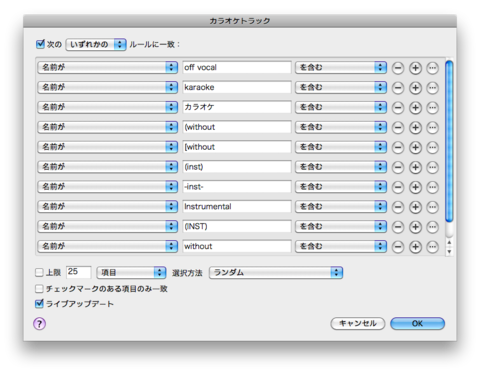Enable 'チェックマークのある項目のみ一致' checkbox
Screen dimensions: 480x373
pos(39,288)
